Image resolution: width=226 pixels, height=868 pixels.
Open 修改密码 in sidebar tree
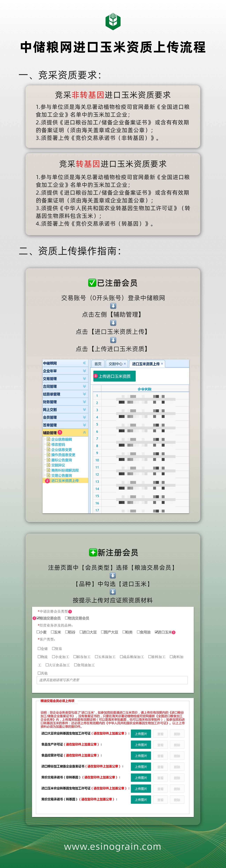tap(58, 444)
